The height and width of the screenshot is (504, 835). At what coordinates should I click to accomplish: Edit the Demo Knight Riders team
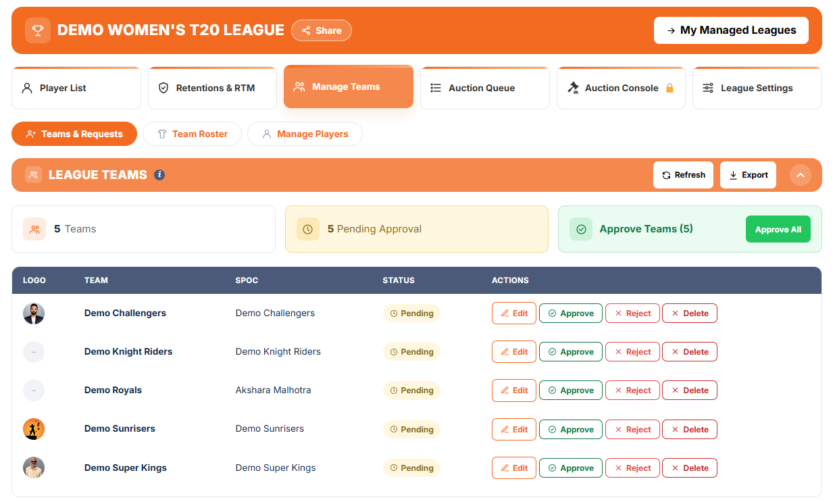point(514,352)
